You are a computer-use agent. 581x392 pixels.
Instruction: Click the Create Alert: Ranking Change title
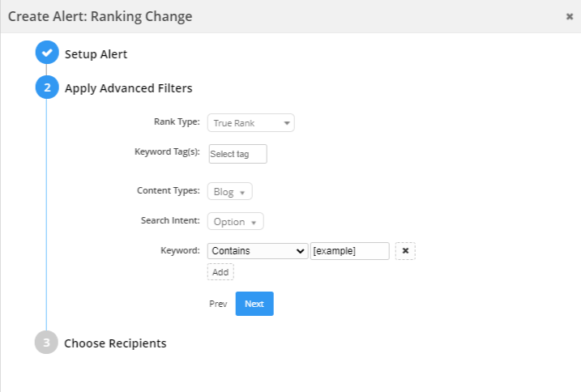coord(100,16)
